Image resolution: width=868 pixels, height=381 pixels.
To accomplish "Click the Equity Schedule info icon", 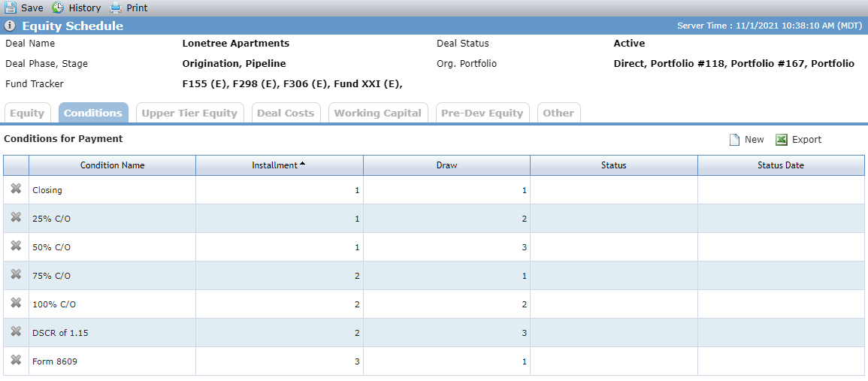I will [10, 26].
